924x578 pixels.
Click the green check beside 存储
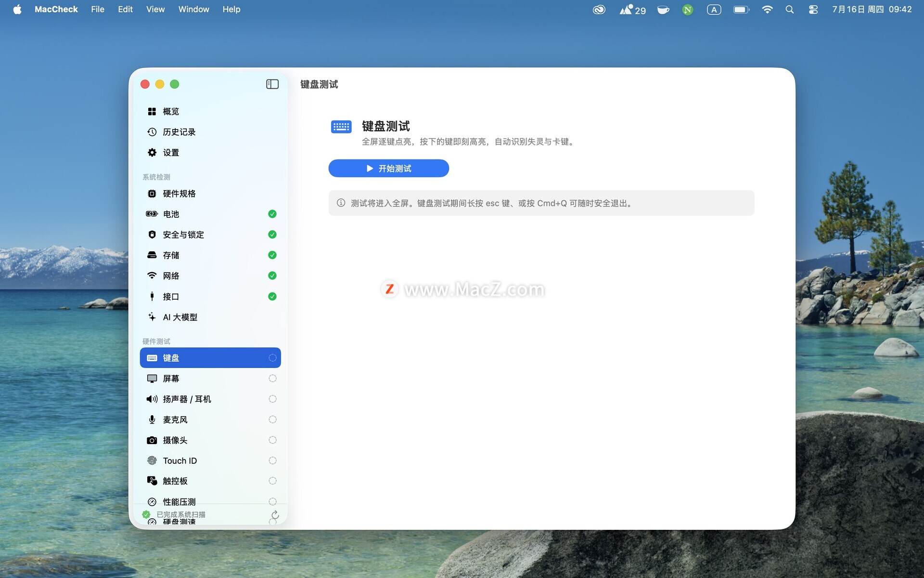point(272,255)
